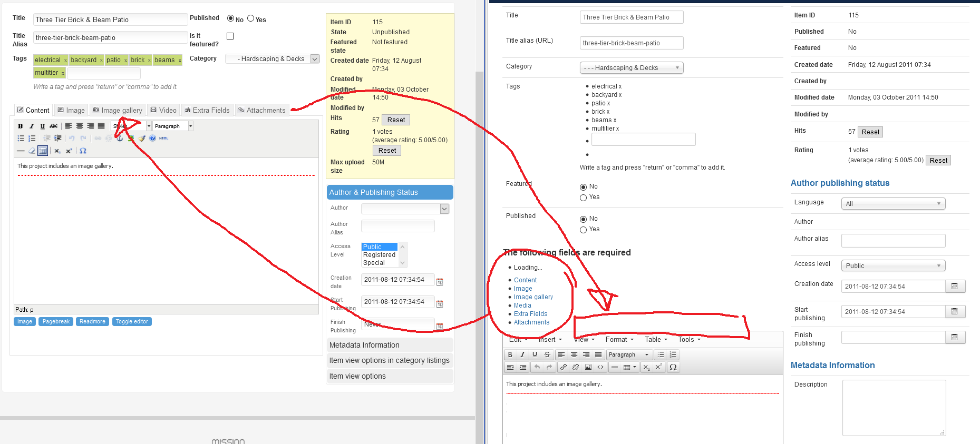Open Paragraph format dropdown in left editor
This screenshot has height=444, width=980.
pos(173,126)
